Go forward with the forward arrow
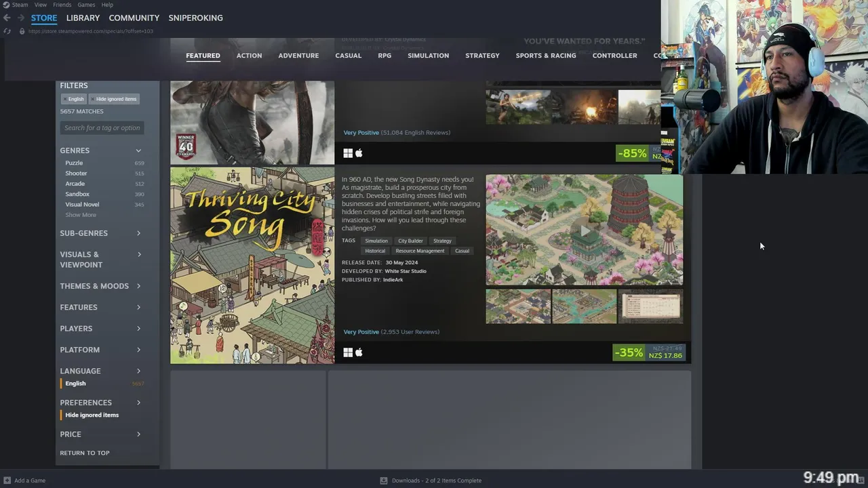Viewport: 868px width, 488px height. (x=21, y=18)
